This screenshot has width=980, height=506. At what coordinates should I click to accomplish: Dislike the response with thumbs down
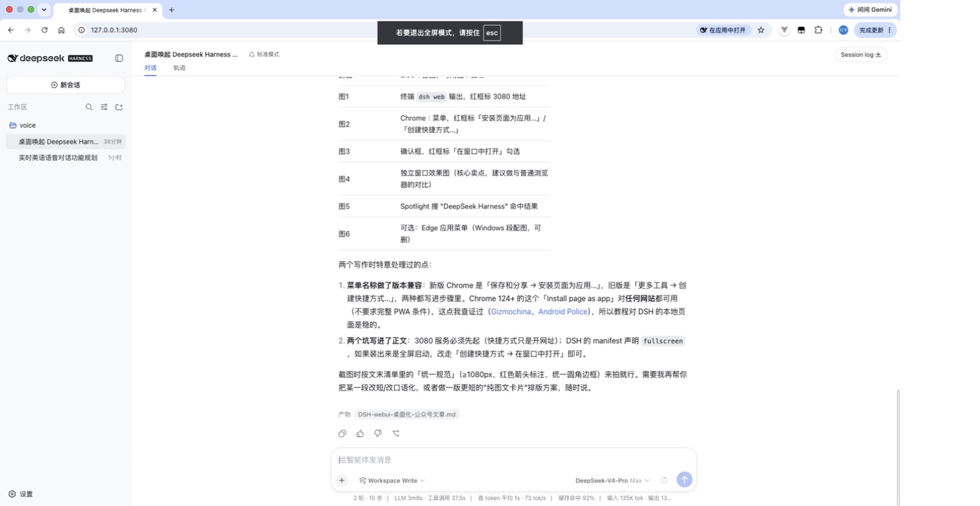tap(378, 434)
